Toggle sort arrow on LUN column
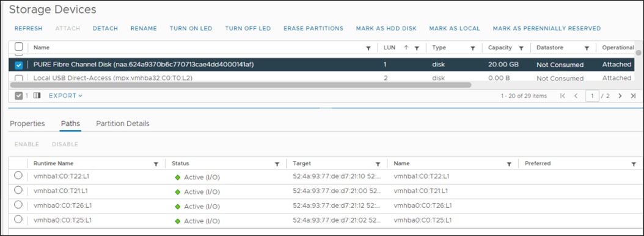 click(x=406, y=48)
